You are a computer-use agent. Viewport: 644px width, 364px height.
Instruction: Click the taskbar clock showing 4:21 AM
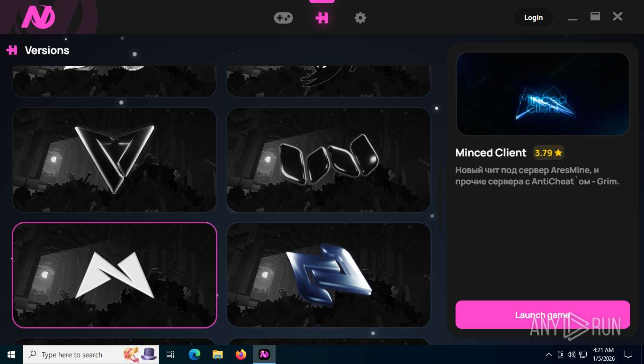[603, 355]
